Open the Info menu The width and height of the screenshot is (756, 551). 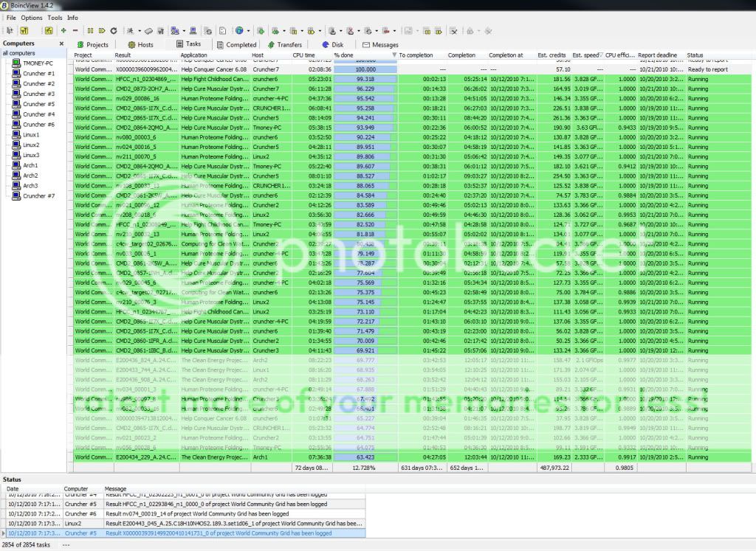tap(73, 18)
